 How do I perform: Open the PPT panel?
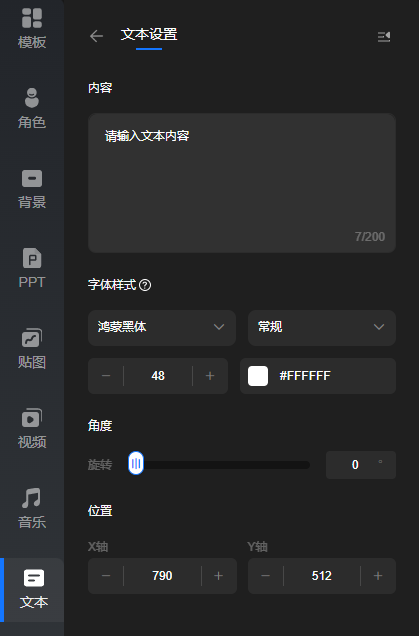(32, 269)
